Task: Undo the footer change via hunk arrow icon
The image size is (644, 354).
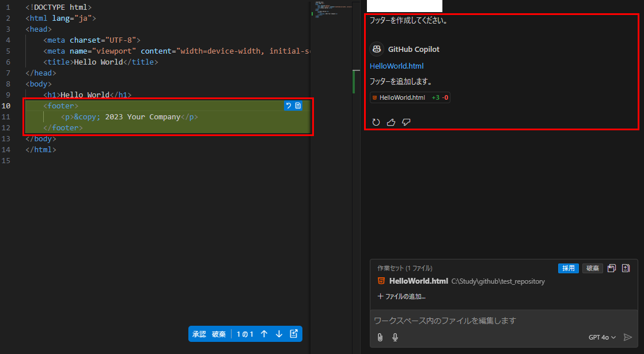Action: pos(289,106)
